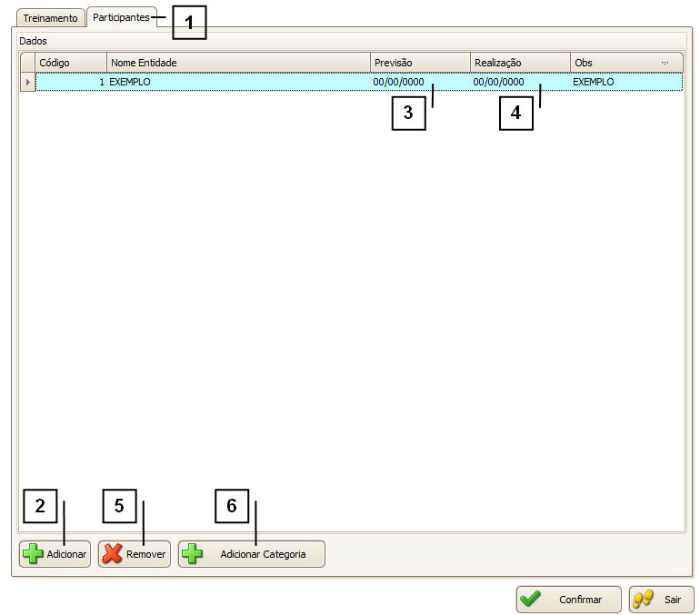The height and width of the screenshot is (615, 700).
Task: Open the Participantes tab
Action: (x=121, y=17)
